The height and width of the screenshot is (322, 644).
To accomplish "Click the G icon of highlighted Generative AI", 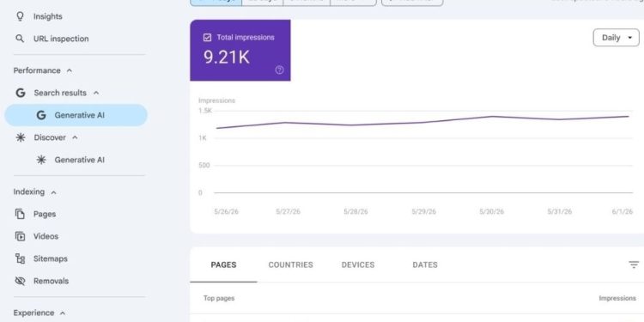I will [x=41, y=115].
